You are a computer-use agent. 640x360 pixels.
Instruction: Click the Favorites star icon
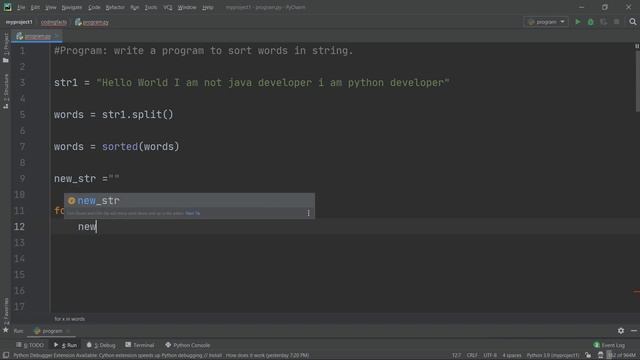[6, 330]
